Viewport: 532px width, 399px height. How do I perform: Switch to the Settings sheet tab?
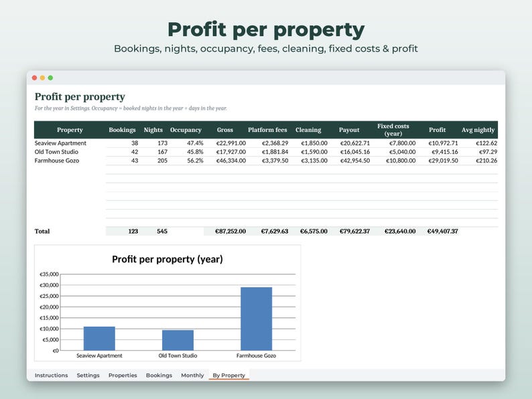tap(88, 376)
